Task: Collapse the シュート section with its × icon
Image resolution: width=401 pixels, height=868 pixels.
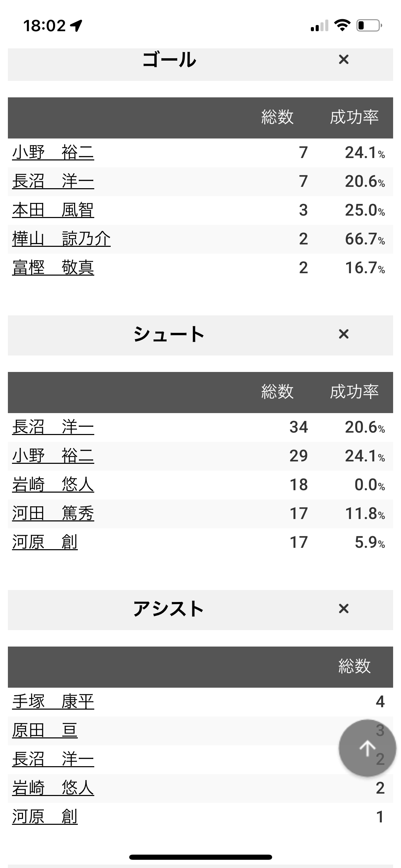Action: (343, 334)
